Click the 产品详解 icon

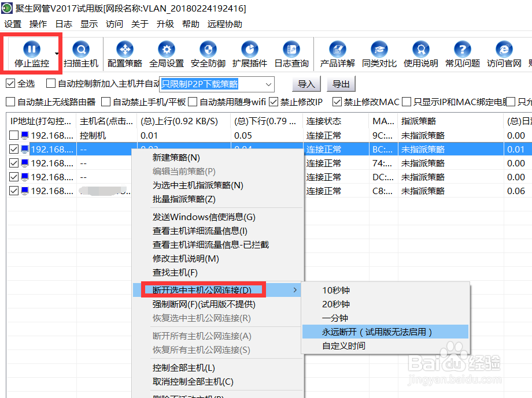(338, 50)
